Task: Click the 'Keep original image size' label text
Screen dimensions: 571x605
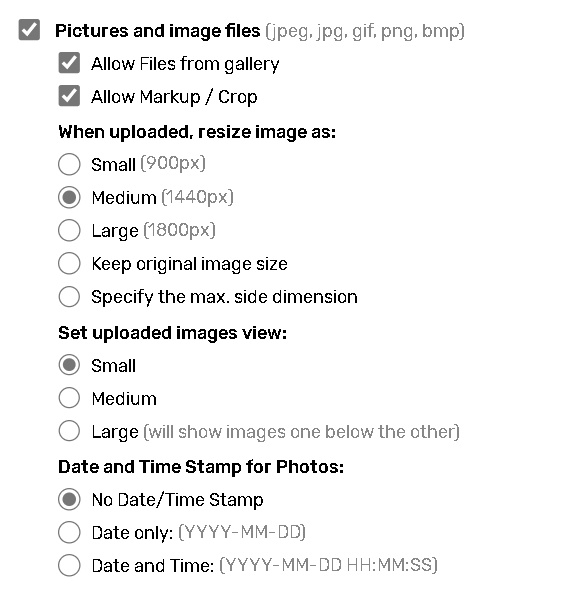Action: tap(189, 264)
